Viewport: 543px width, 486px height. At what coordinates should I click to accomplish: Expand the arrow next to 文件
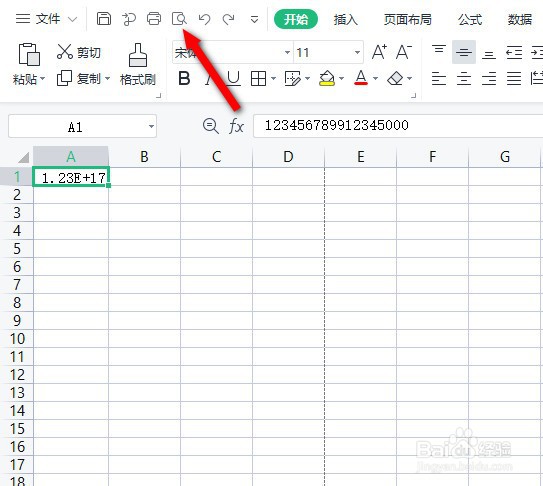click(72, 19)
